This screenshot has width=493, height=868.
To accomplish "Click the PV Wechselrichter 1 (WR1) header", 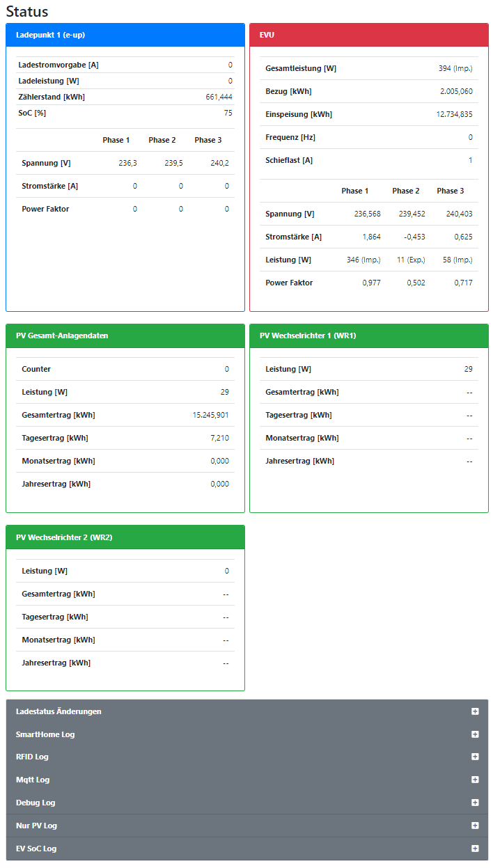I will pyautogui.click(x=369, y=336).
